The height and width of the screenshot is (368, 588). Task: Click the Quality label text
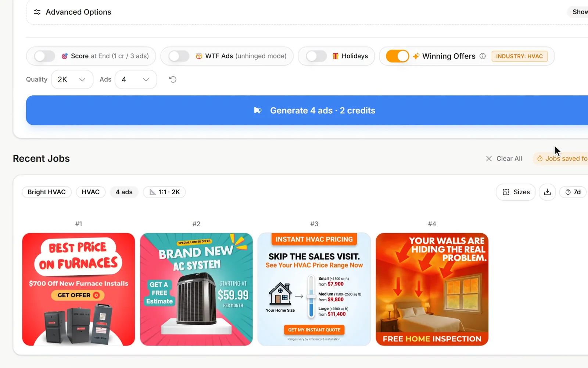coord(37,79)
